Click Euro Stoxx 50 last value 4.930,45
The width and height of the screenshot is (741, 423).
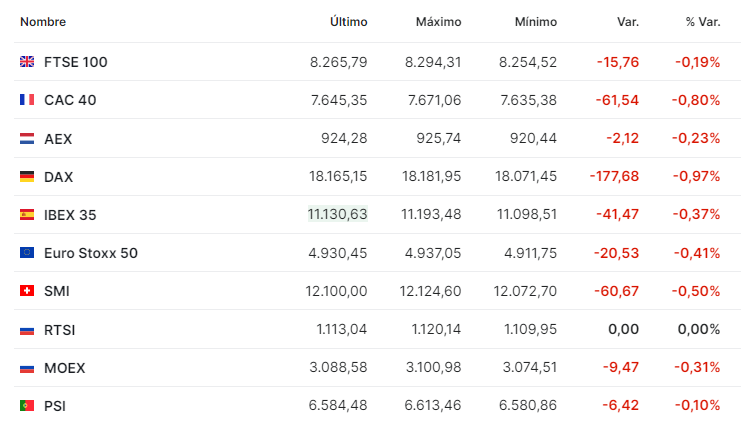pos(338,253)
